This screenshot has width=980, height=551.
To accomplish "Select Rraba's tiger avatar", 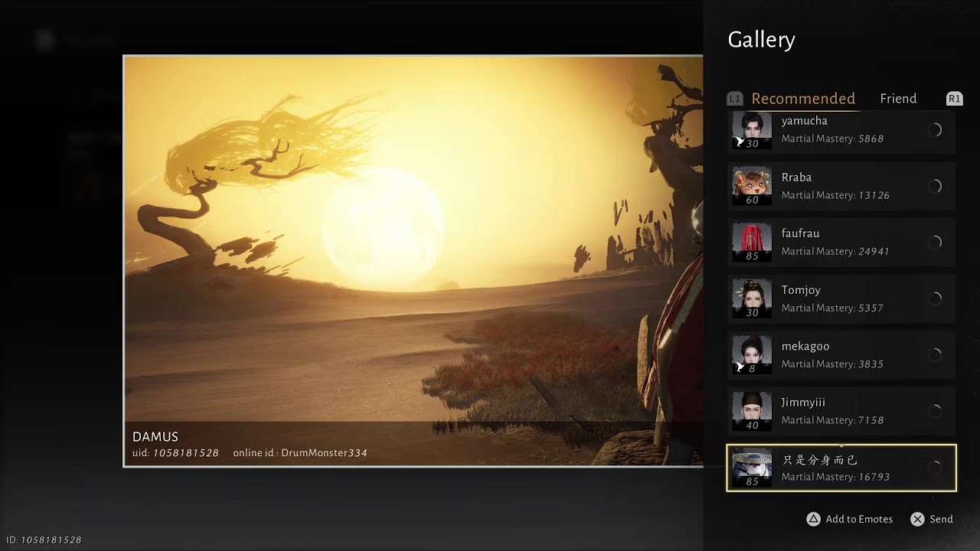I will [752, 186].
